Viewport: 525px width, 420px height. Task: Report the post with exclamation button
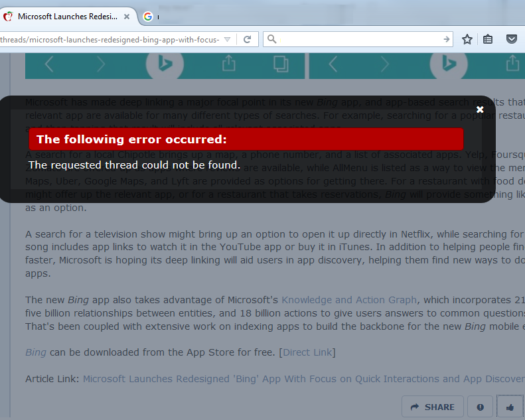point(480,407)
